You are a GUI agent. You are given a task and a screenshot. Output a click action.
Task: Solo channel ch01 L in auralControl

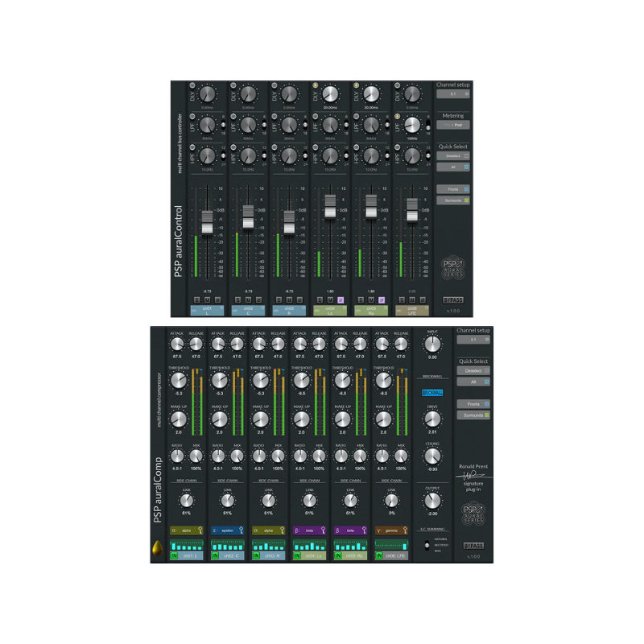[x=196, y=300]
